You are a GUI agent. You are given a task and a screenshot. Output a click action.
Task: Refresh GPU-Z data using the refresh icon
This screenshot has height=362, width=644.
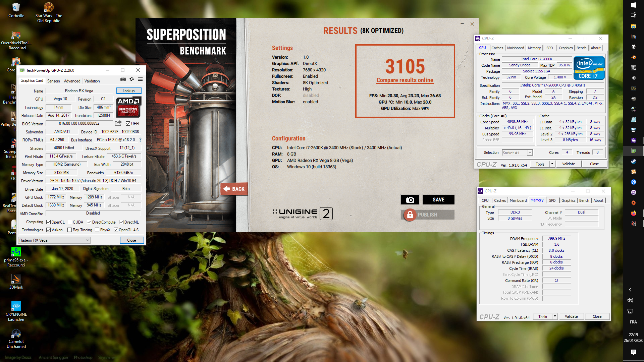(132, 79)
